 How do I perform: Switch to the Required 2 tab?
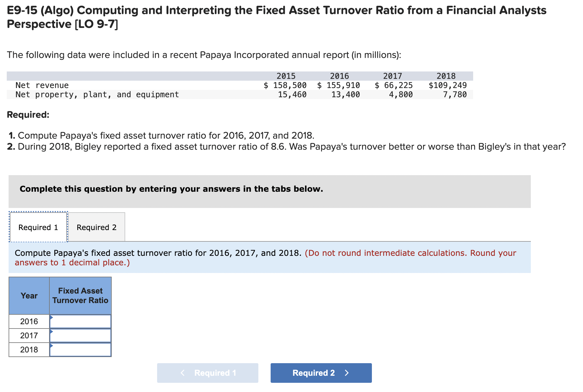(96, 227)
